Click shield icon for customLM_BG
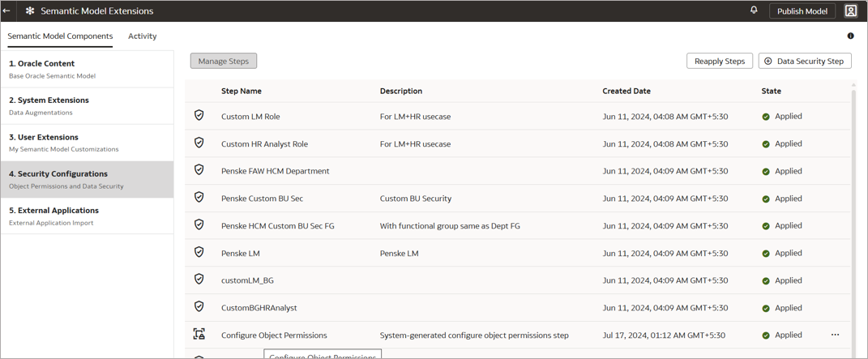This screenshot has height=359, width=868. (199, 279)
